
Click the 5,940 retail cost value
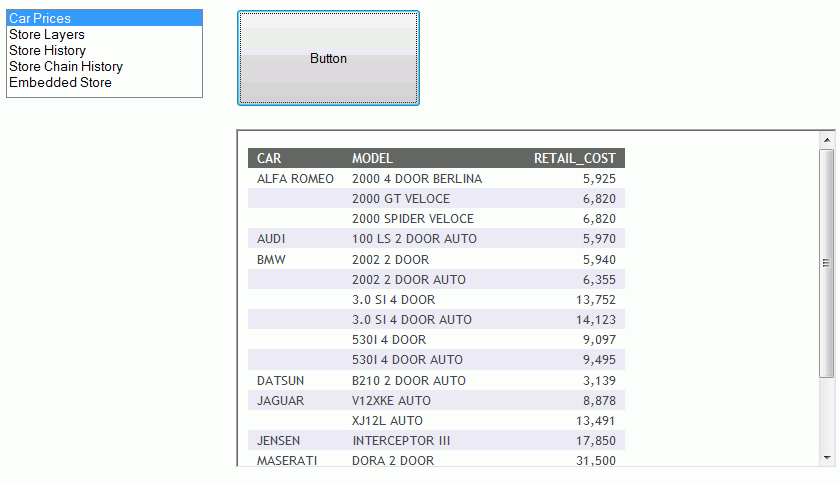599,260
